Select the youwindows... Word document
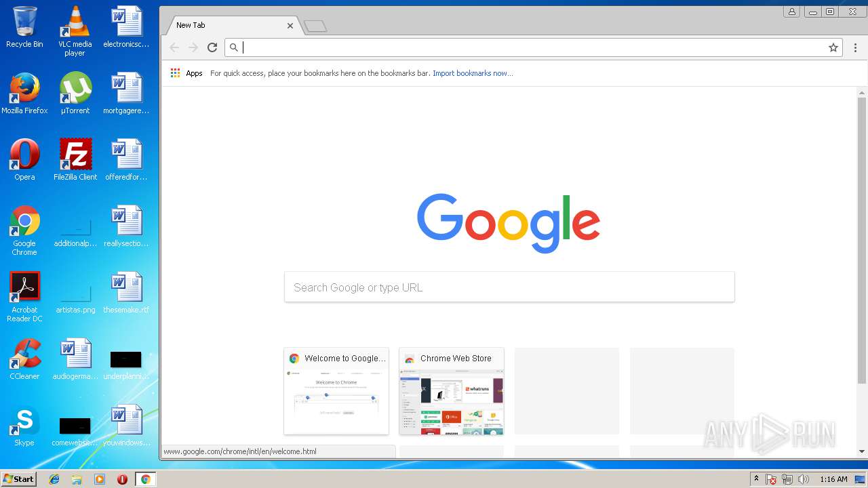The width and height of the screenshot is (868, 488). [x=126, y=426]
